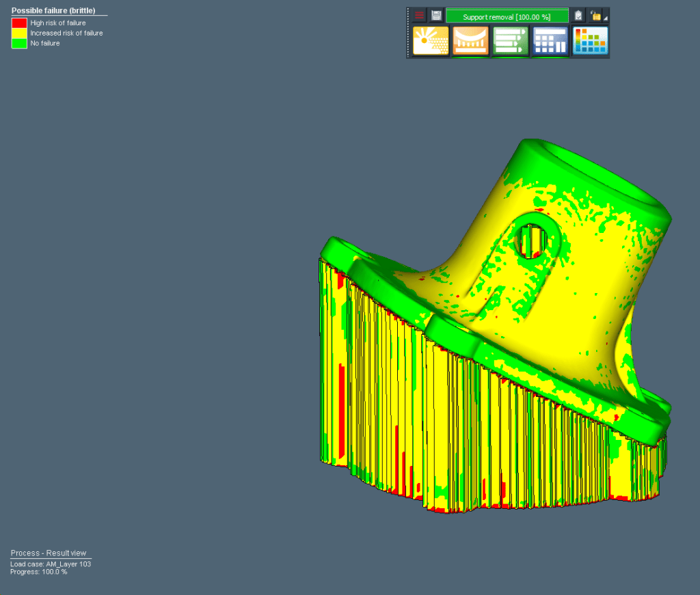Click the Possible failure (brittle) legend title
Viewport: 700px width, 595px height.
pyautogui.click(x=53, y=11)
